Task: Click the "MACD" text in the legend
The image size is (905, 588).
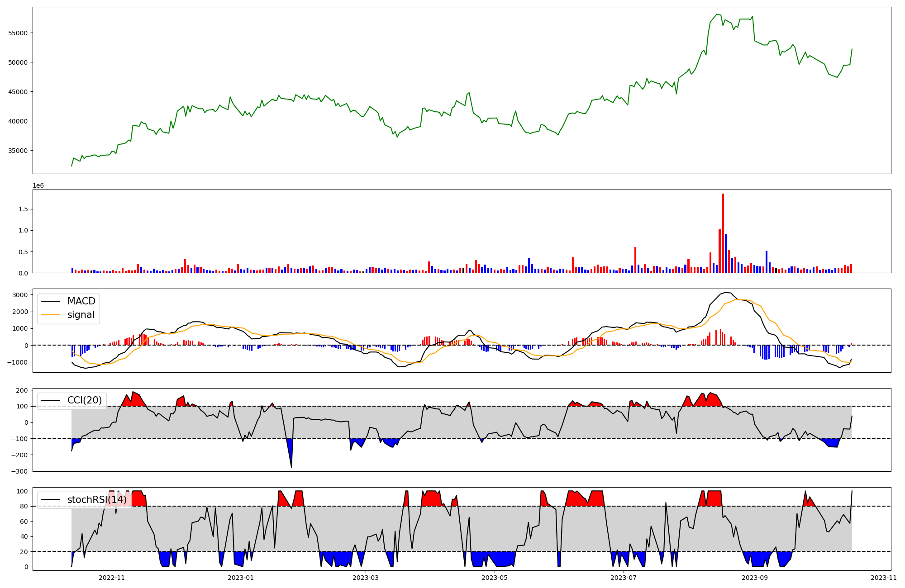Action: [81, 301]
